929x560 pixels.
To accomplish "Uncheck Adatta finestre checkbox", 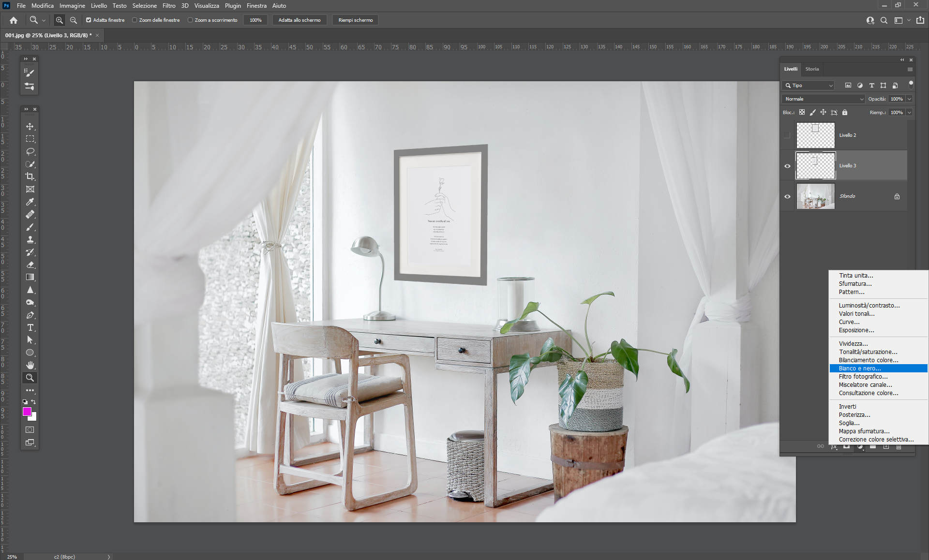I will [x=89, y=20].
